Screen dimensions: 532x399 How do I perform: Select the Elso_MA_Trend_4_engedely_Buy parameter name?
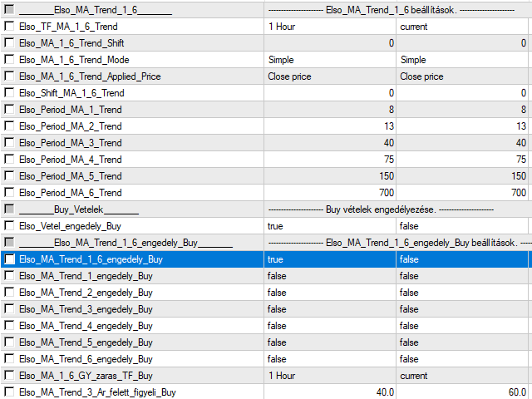86,326
